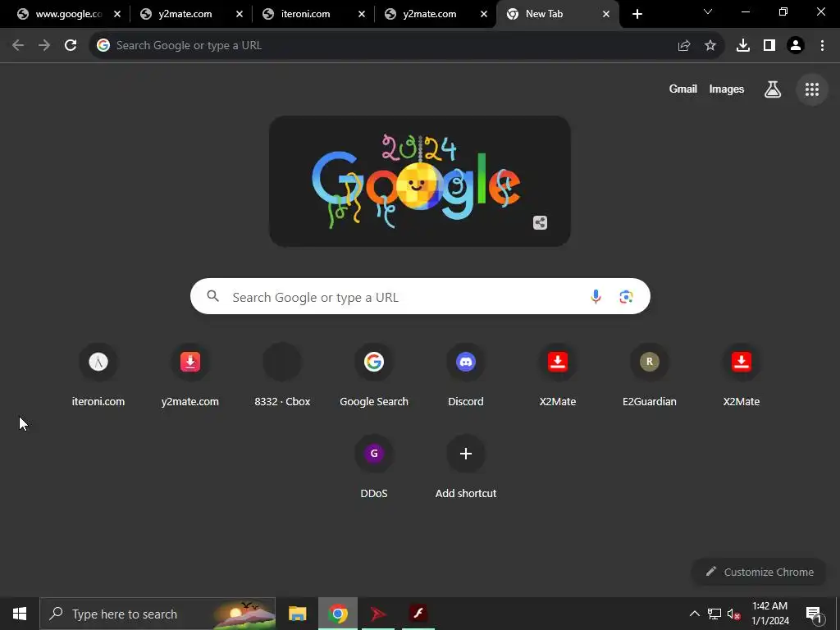
Task: Open the red arrow app on taskbar
Action: (x=378, y=614)
